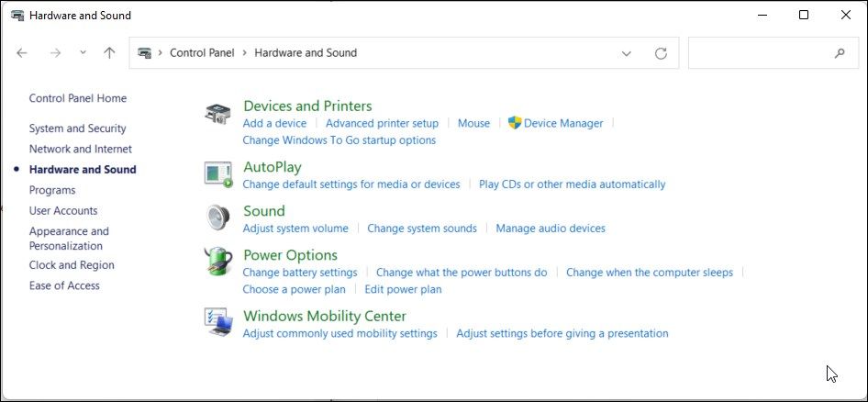The image size is (868, 402).
Task: Click Adjust commonly used mobility settings
Action: [x=339, y=333]
